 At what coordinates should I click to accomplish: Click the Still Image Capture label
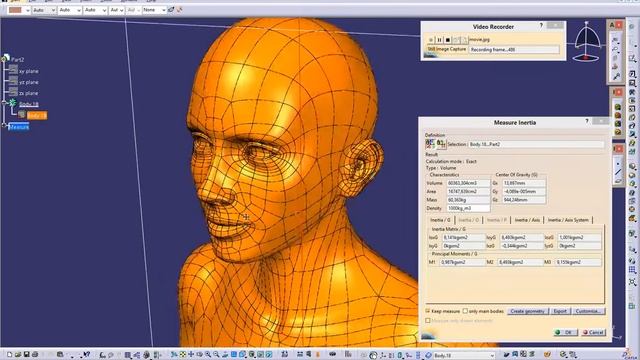point(447,49)
